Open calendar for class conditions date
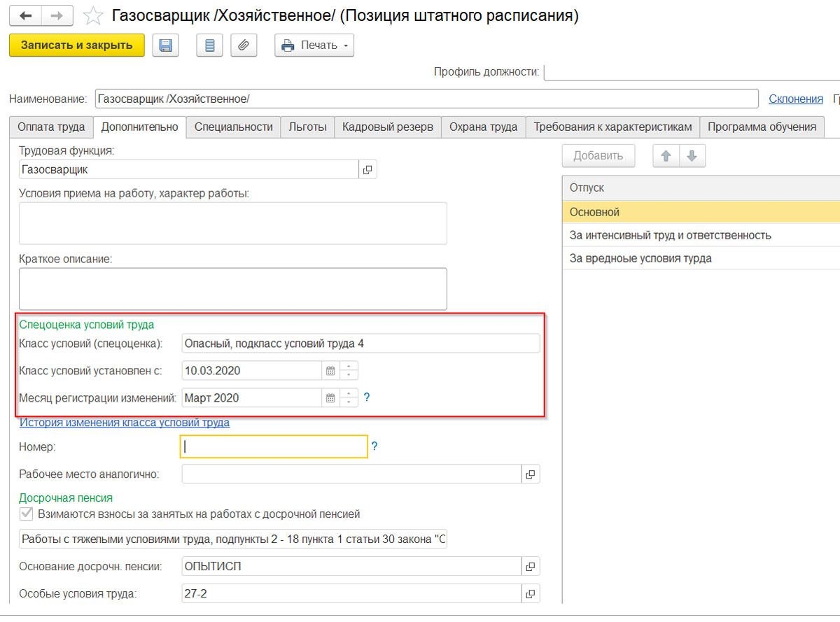The height and width of the screenshot is (622, 840). pos(330,371)
